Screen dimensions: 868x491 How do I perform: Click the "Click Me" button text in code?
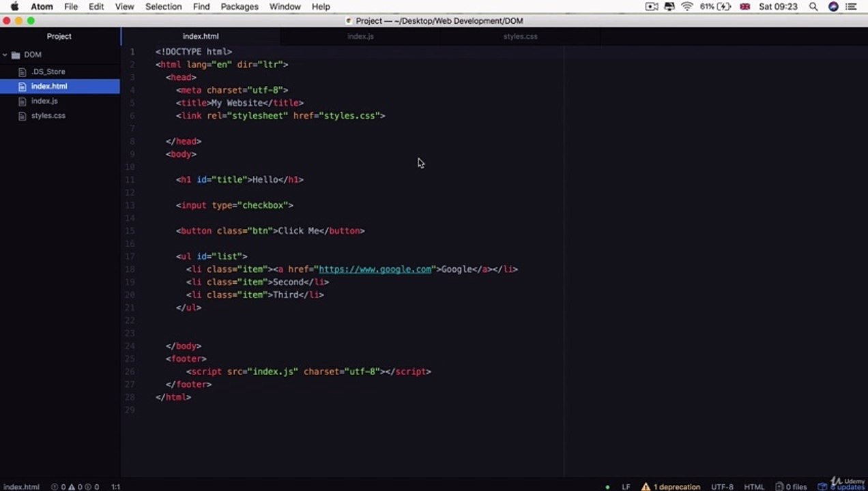[x=298, y=231]
